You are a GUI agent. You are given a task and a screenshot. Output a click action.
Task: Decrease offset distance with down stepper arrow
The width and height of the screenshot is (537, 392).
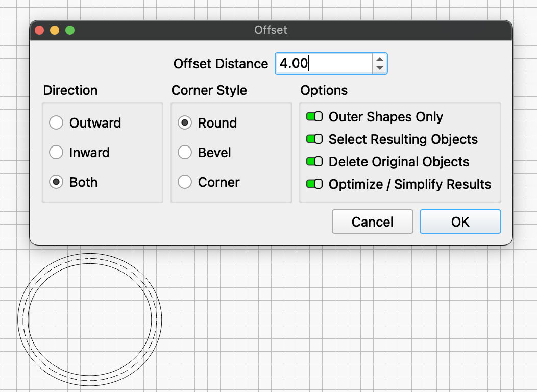tap(379, 68)
